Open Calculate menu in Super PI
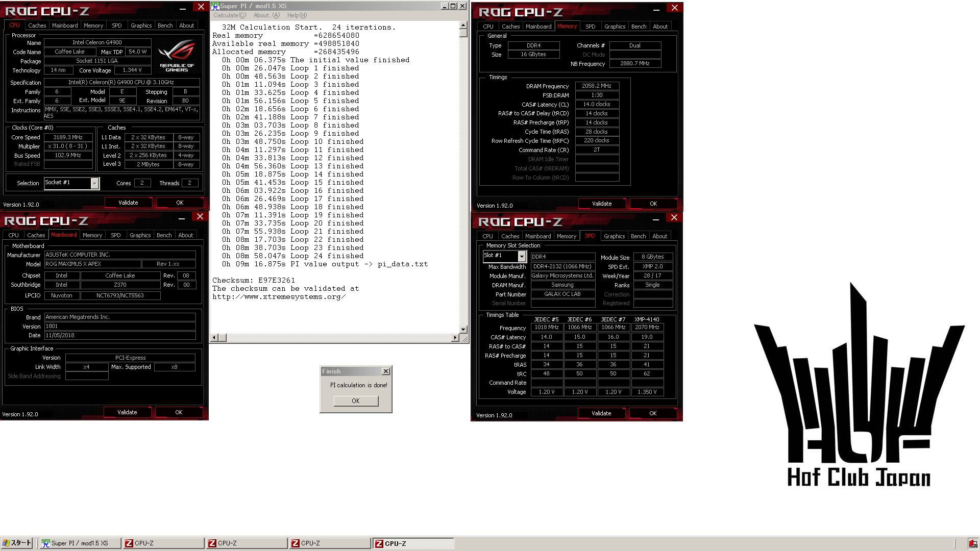980x551 pixels. [x=230, y=15]
